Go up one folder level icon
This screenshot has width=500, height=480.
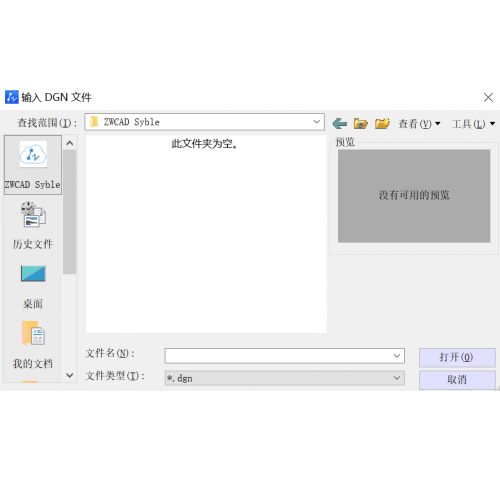click(x=360, y=124)
